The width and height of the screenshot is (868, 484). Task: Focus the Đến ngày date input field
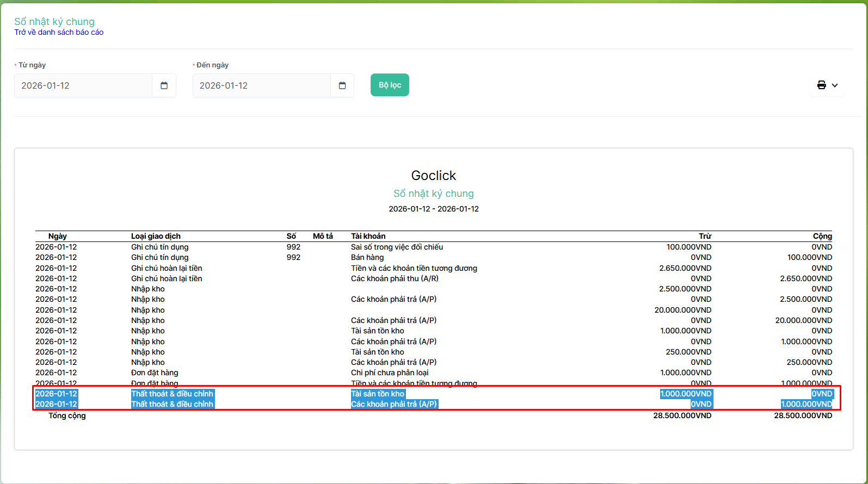point(261,85)
